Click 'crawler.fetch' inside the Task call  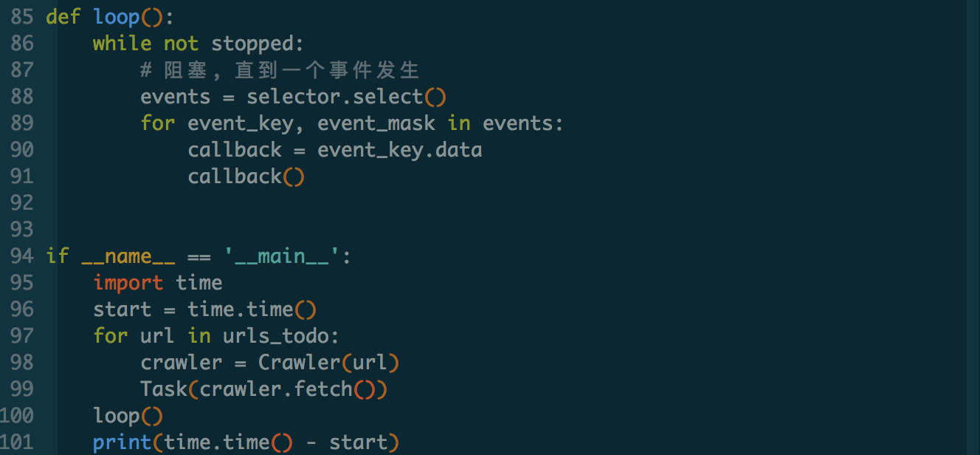pyautogui.click(x=275, y=389)
